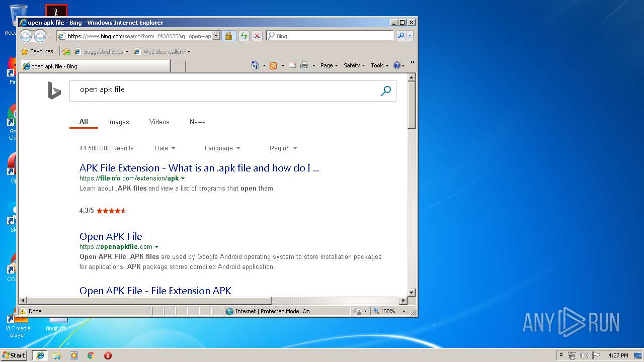Screen dimensions: 644x362
Task: Click the taskbar clock showing 4:27 PM
Action: (618, 355)
